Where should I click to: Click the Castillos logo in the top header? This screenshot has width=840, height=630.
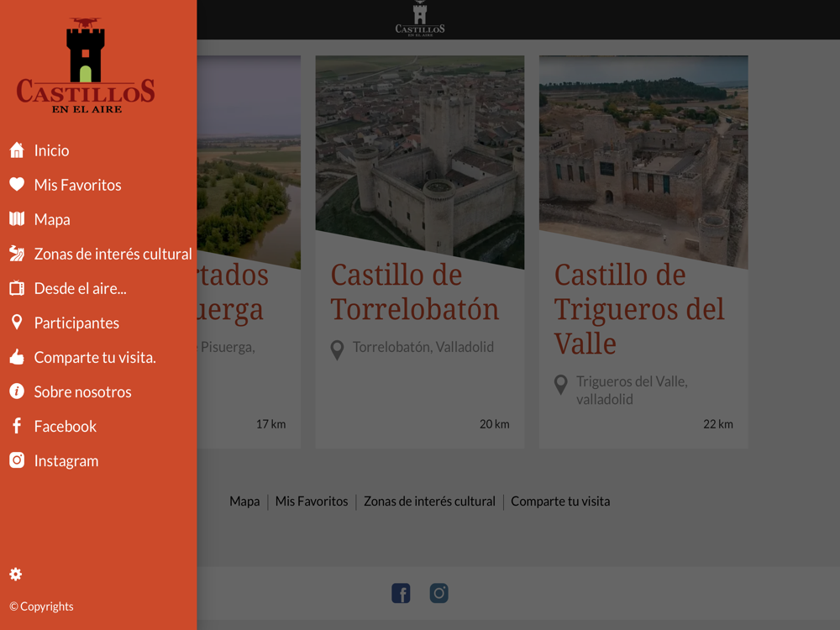pos(420,19)
